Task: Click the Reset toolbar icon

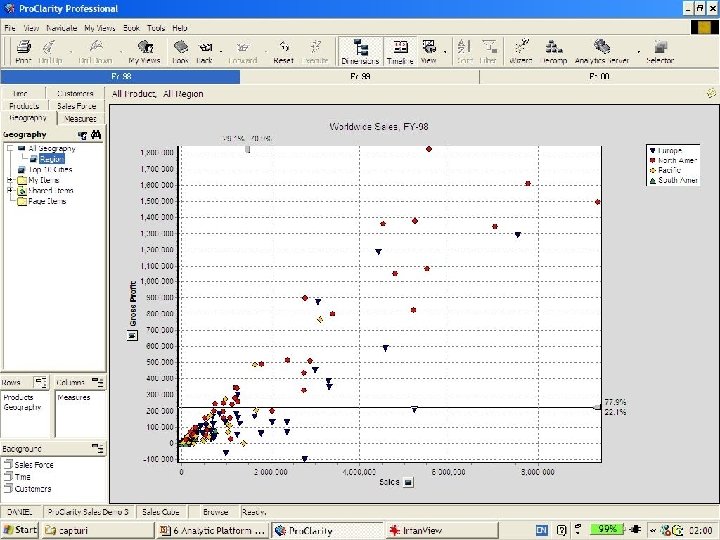Action: click(x=283, y=51)
